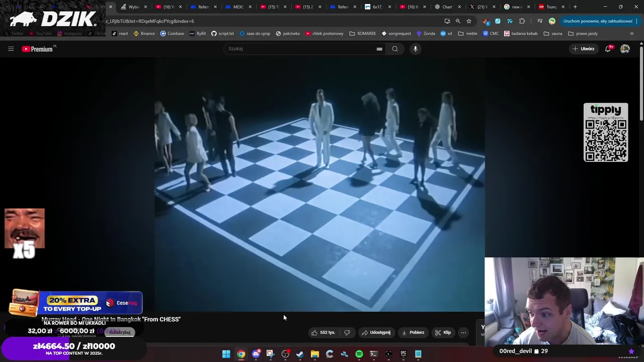Open the YouTube account avatar menu
Image resolution: width=644 pixels, height=362 pixels.
(625, 49)
